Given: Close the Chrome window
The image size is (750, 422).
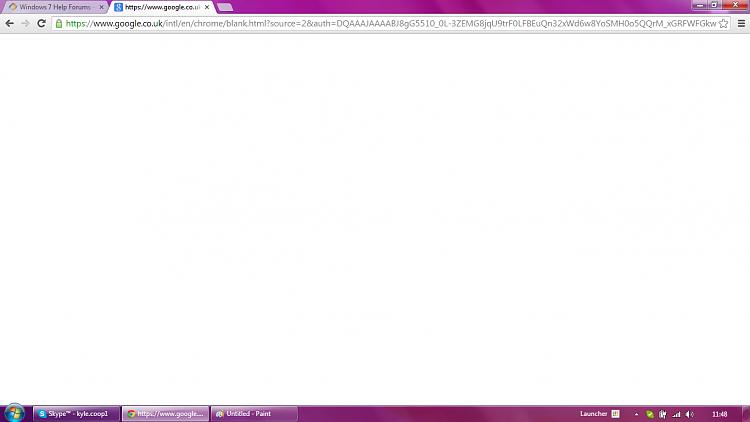Looking at the screenshot, I should [735, 5].
